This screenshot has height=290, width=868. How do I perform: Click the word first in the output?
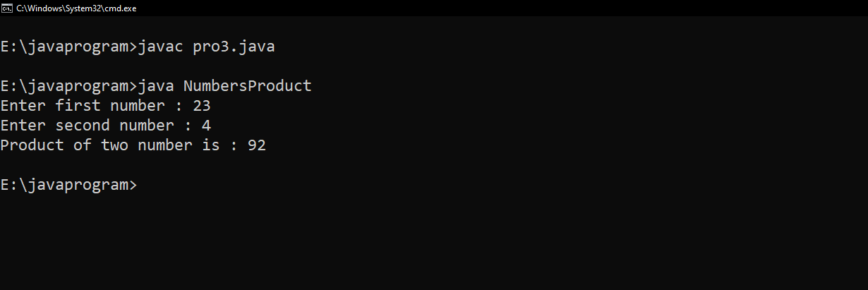point(78,106)
